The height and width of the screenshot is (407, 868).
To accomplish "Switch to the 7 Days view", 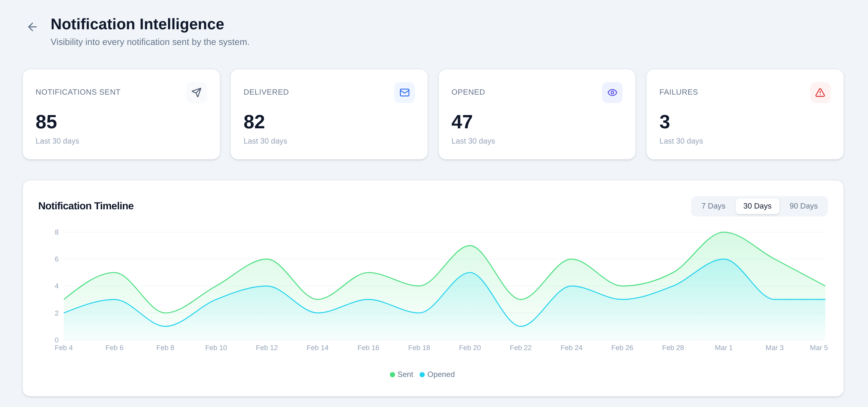I will [713, 206].
